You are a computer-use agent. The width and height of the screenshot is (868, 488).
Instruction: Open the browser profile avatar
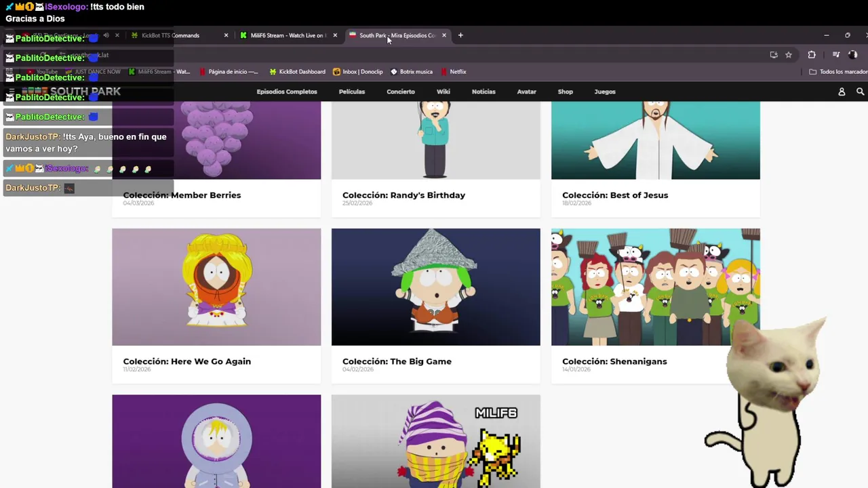click(853, 55)
